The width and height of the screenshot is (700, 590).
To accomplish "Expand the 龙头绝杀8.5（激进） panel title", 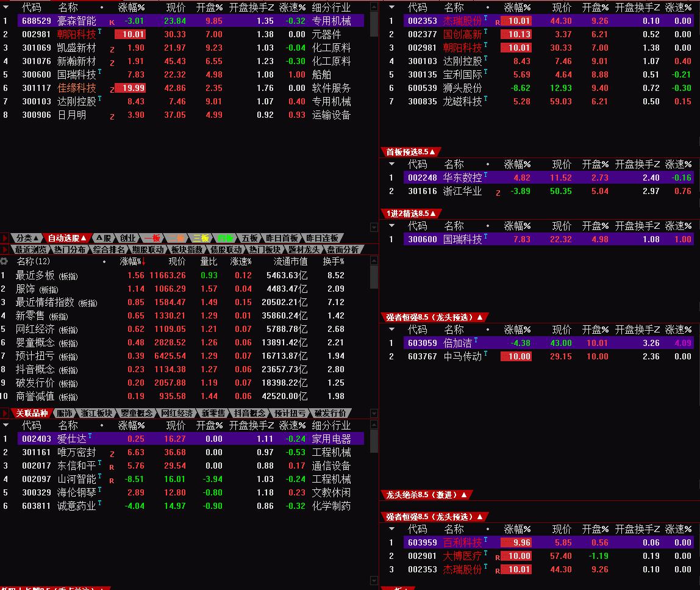I will point(426,495).
